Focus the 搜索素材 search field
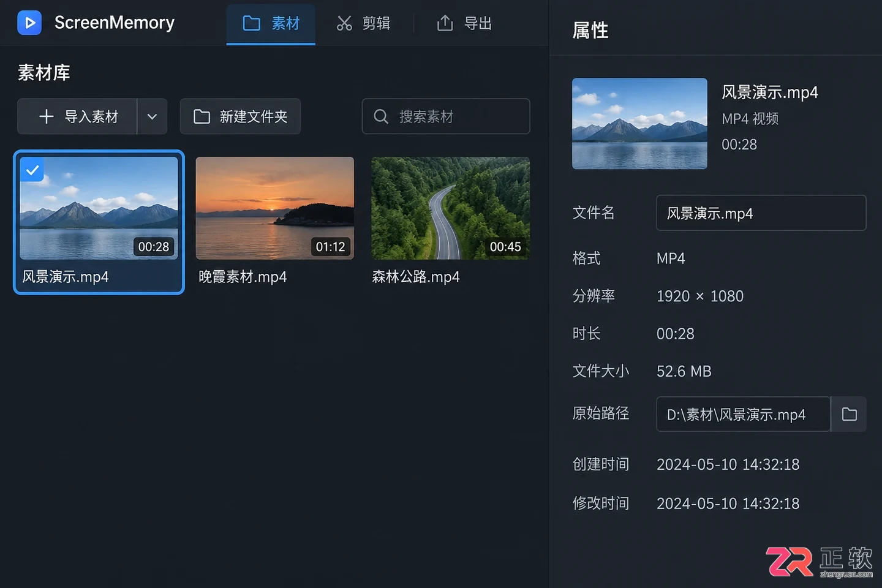The height and width of the screenshot is (588, 882). 446,116
